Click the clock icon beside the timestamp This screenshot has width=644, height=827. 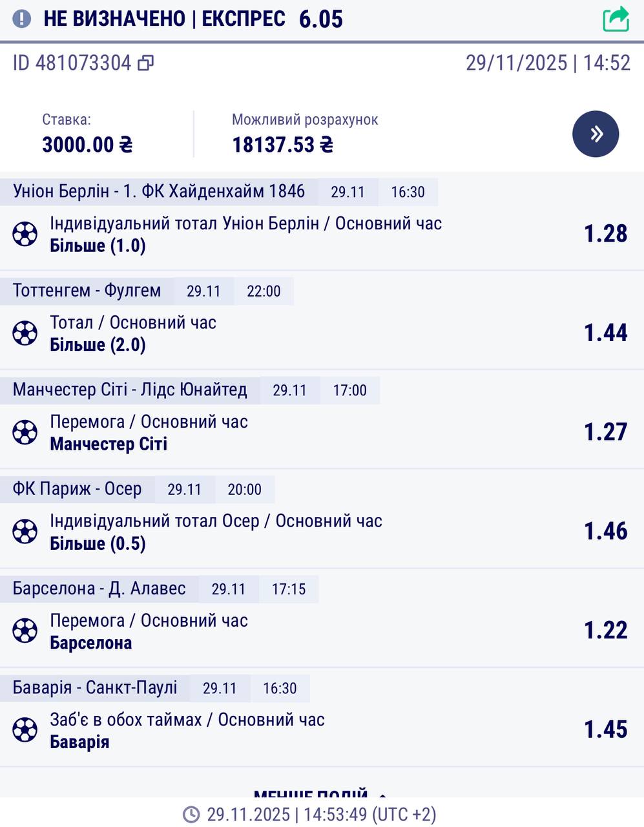point(191,815)
